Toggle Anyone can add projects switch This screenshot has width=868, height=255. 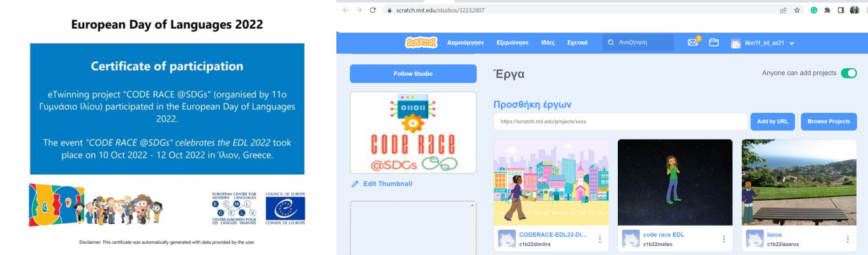coord(849,73)
